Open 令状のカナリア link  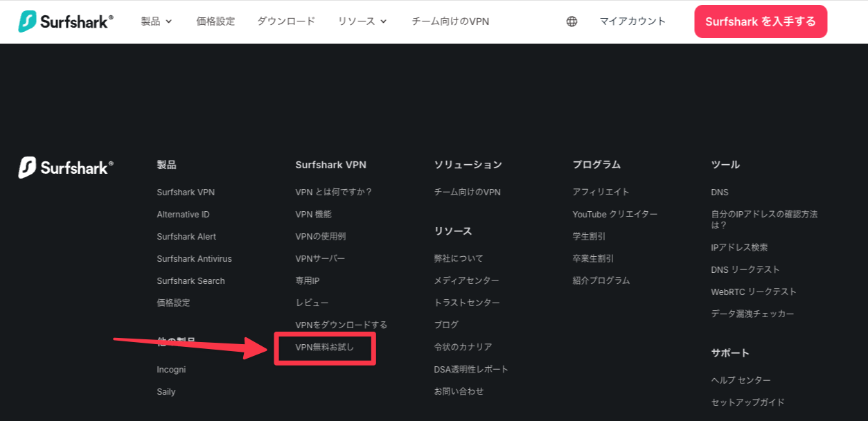coord(463,347)
